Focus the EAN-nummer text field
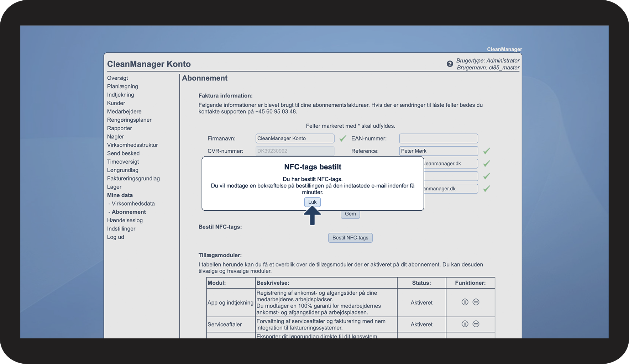629x364 pixels. pos(438,138)
